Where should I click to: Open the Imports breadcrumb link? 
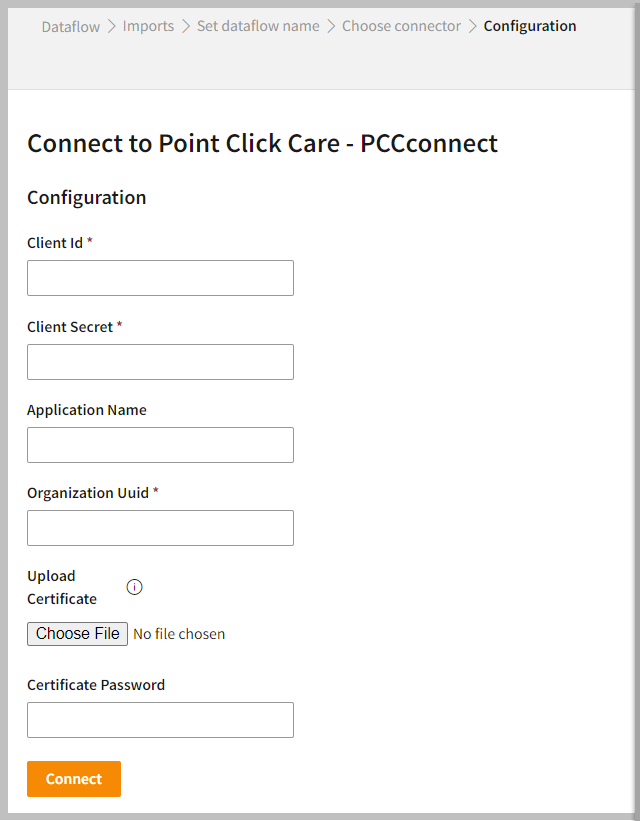point(148,26)
